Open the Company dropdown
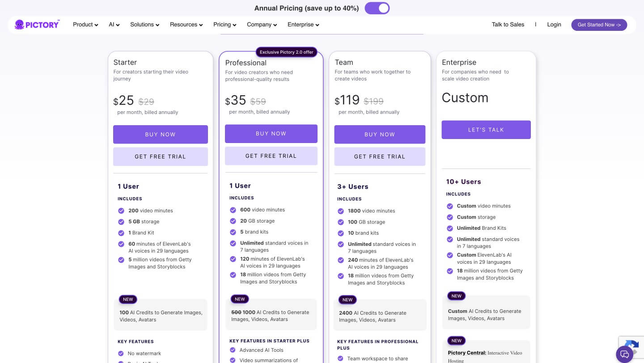 [262, 25]
